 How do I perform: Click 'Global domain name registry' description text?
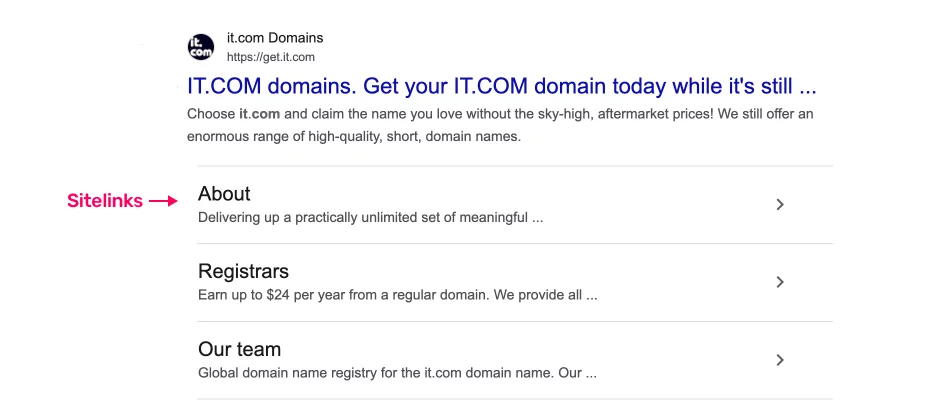(x=396, y=373)
